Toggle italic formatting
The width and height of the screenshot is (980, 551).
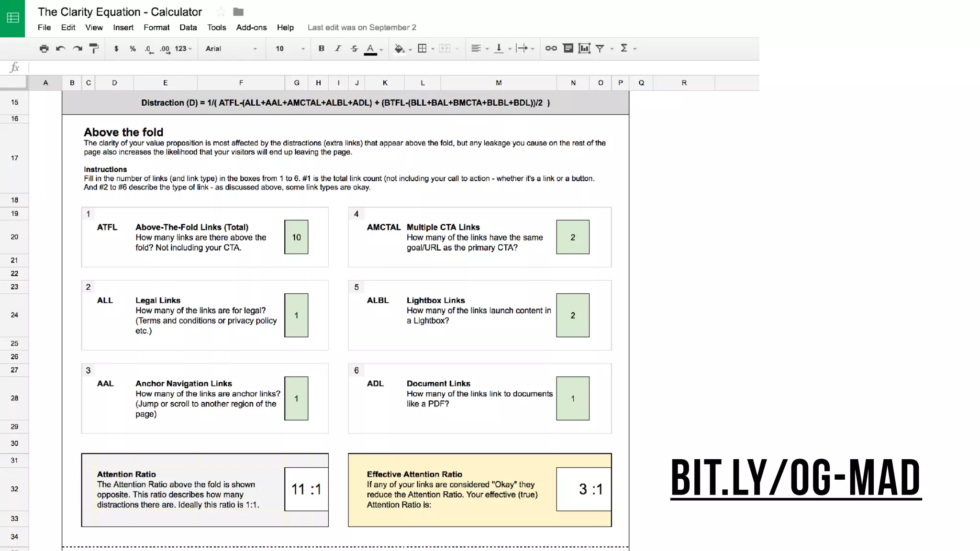click(338, 48)
